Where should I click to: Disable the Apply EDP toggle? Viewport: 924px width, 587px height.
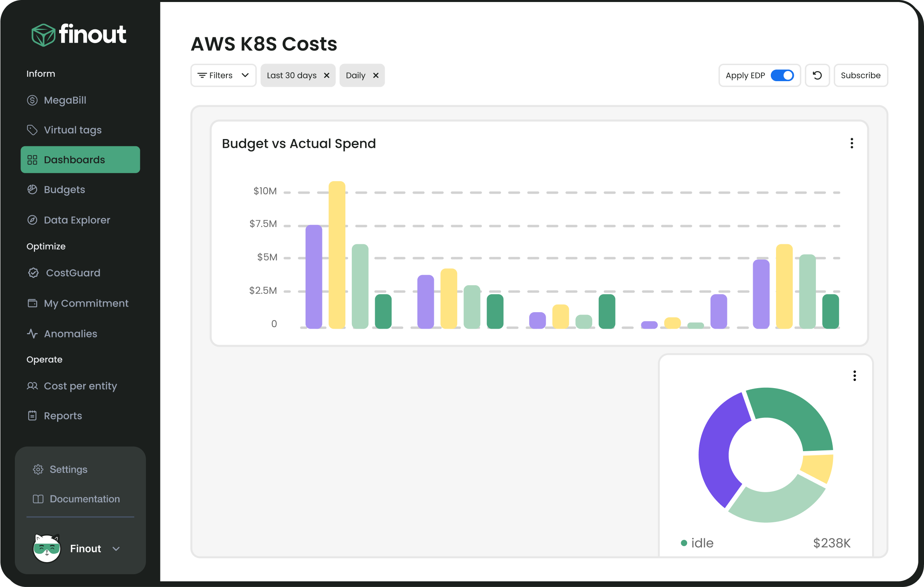(783, 75)
